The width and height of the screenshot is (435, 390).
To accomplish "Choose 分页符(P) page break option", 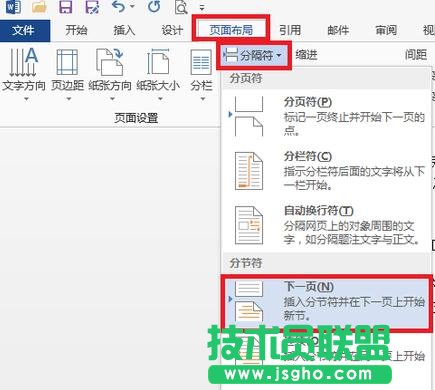I will point(327,117).
